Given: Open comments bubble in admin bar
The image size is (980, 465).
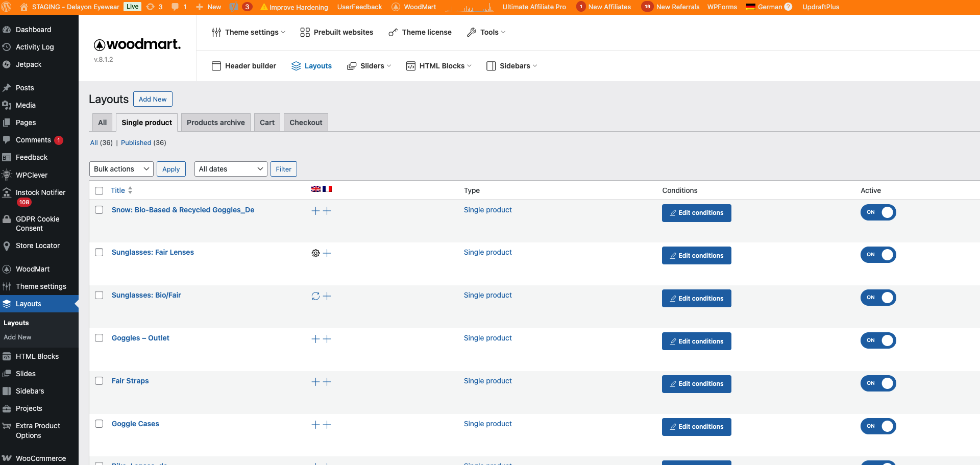Looking at the screenshot, I should tap(179, 7).
